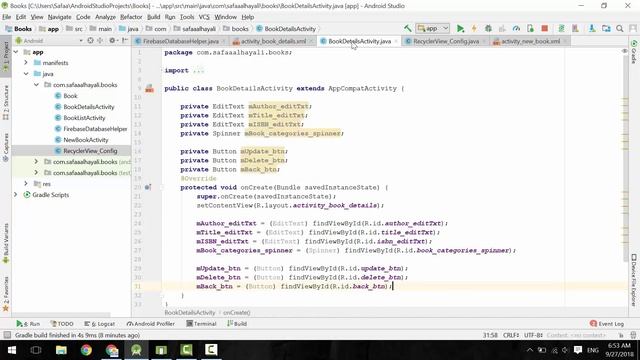
Task: Open the VCS menu
Action: point(204,17)
